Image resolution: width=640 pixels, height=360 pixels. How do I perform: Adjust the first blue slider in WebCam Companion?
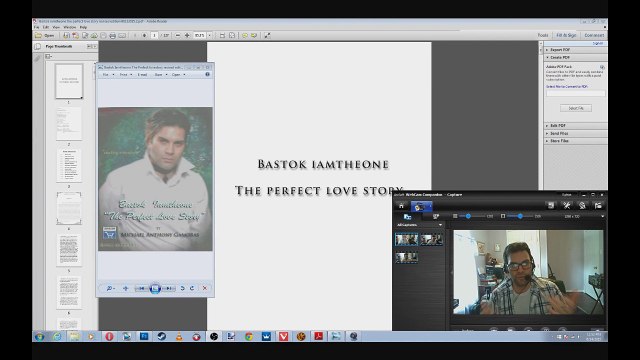(468, 216)
